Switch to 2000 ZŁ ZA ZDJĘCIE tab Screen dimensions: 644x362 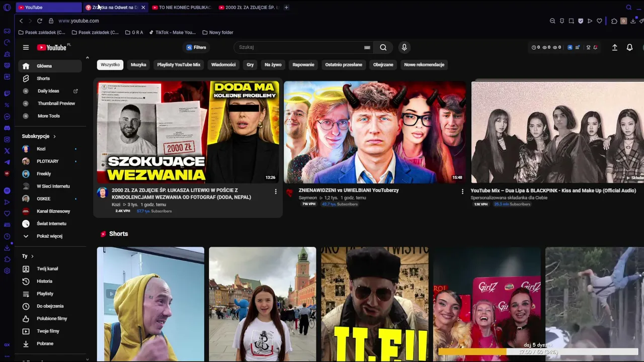click(x=249, y=8)
